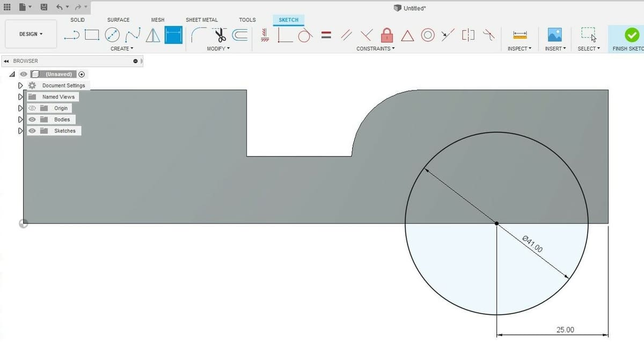Image resolution: width=644 pixels, height=362 pixels.
Task: Expand the Bodies node
Action: 20,120
